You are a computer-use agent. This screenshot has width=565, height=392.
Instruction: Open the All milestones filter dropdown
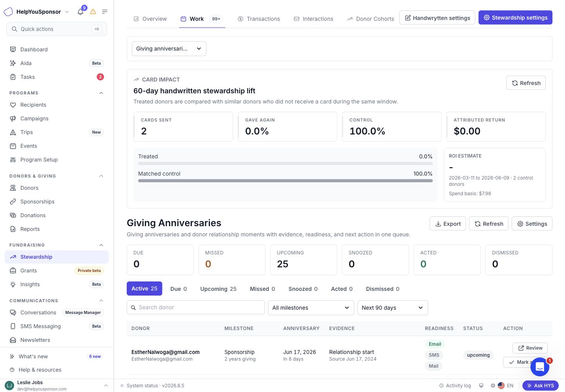click(311, 308)
